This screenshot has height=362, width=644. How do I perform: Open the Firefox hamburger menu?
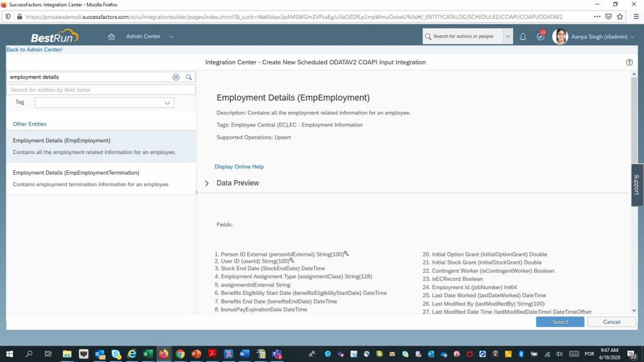click(636, 17)
